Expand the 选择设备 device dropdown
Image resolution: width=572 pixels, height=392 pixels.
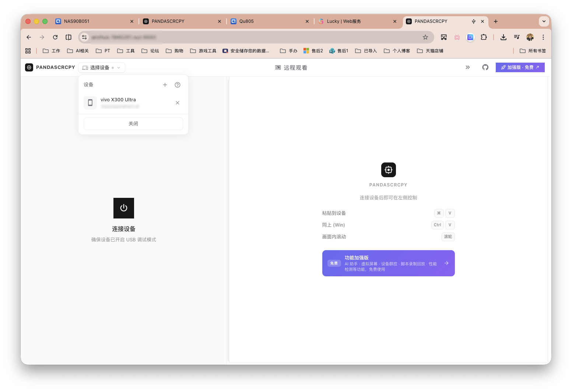(102, 68)
